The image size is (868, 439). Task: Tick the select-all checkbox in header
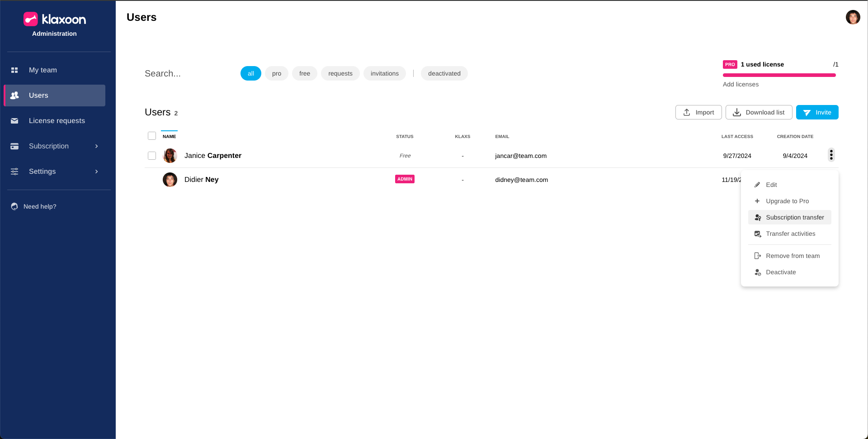152,136
